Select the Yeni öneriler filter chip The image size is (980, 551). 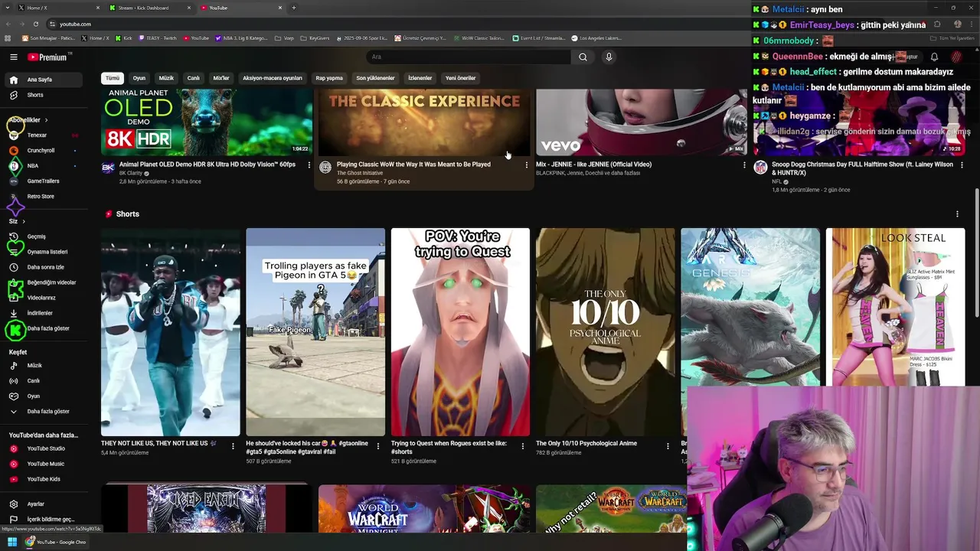point(461,78)
